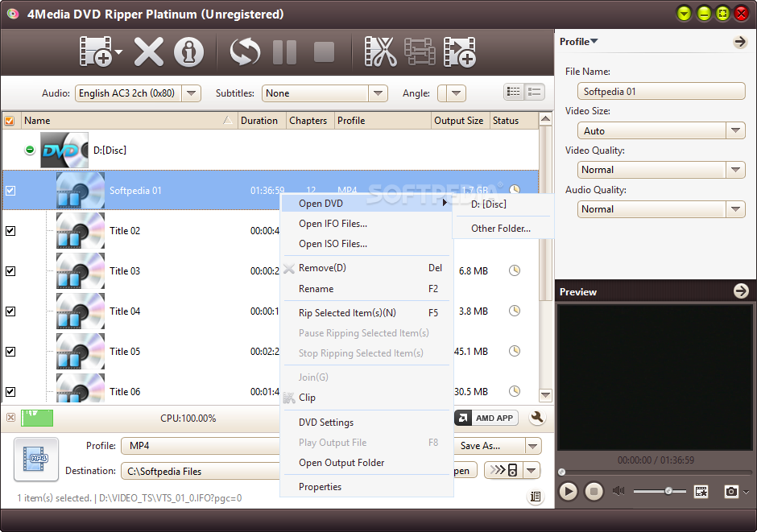
Task: Open the Audio track dropdown
Action: (192, 93)
